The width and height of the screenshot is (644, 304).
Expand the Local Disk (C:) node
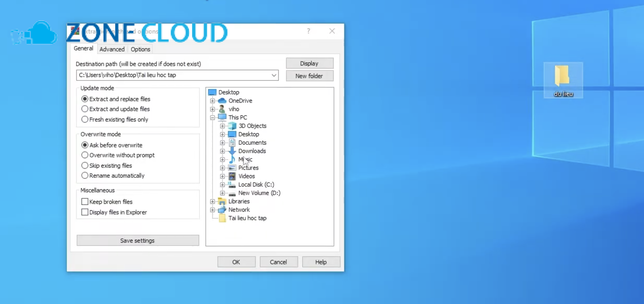(x=222, y=184)
